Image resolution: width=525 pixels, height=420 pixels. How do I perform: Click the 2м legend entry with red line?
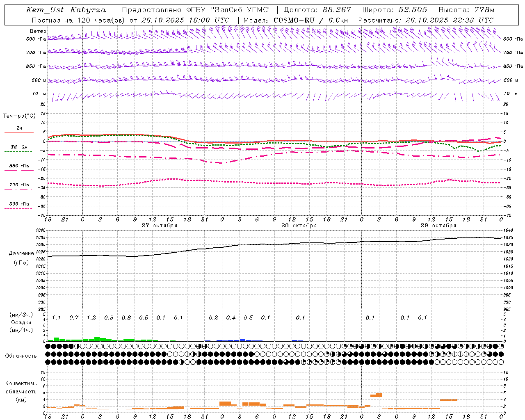19,130
